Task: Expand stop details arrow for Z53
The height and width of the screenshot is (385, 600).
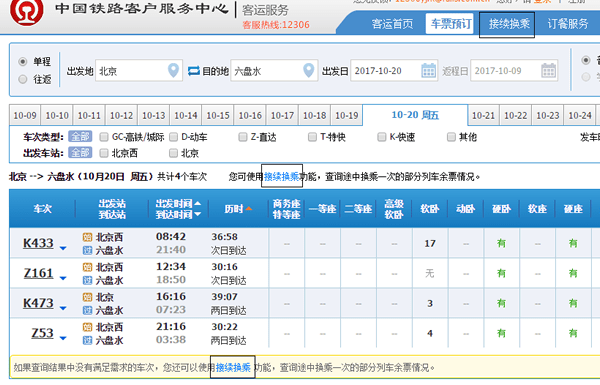Action: coord(63,338)
